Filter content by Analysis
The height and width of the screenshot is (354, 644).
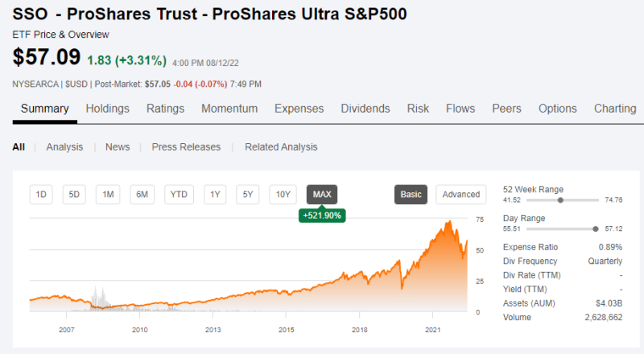(64, 147)
